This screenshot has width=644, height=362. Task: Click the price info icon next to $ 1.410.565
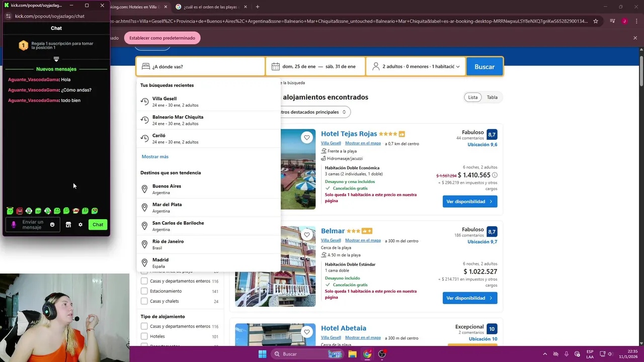(495, 175)
